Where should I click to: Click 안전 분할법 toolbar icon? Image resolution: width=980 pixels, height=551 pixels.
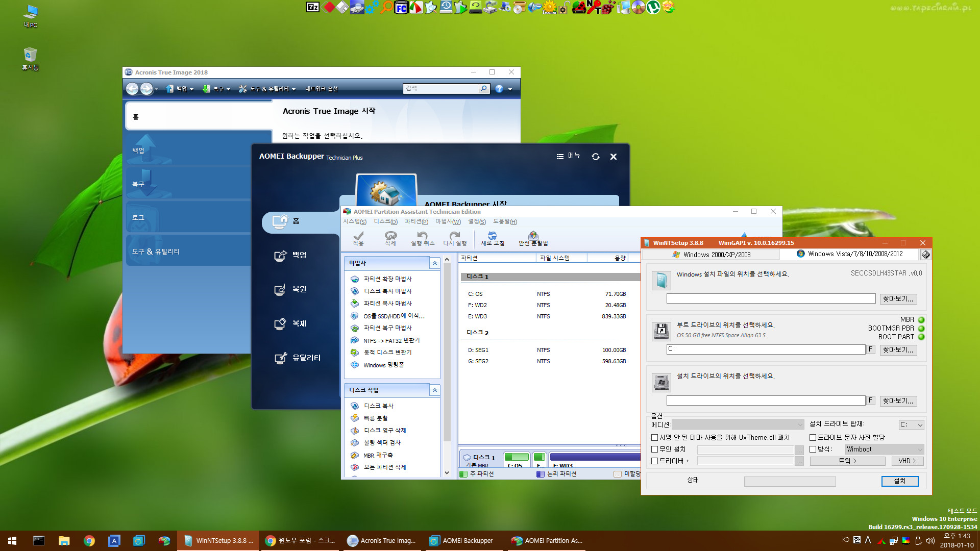coord(533,238)
